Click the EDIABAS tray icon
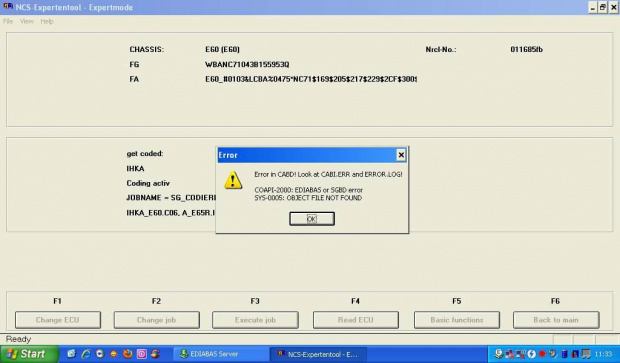This screenshot has height=363, width=620. click(498, 354)
